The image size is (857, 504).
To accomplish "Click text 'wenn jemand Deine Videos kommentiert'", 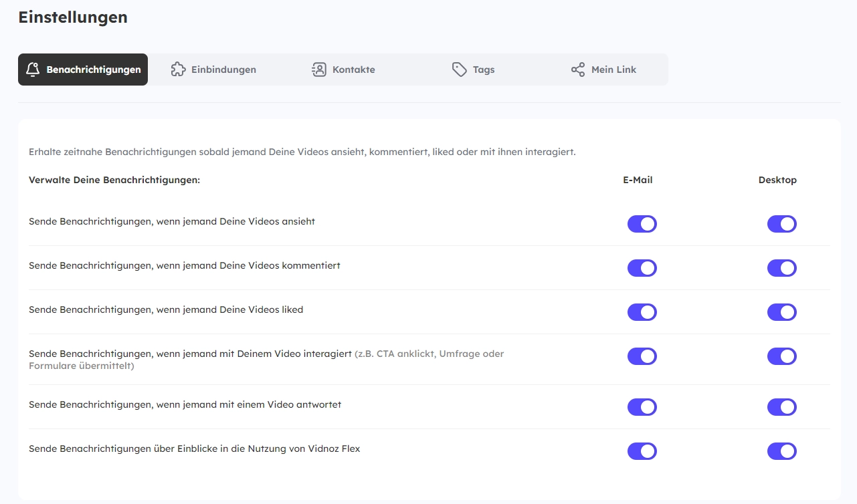I will pos(248,265).
